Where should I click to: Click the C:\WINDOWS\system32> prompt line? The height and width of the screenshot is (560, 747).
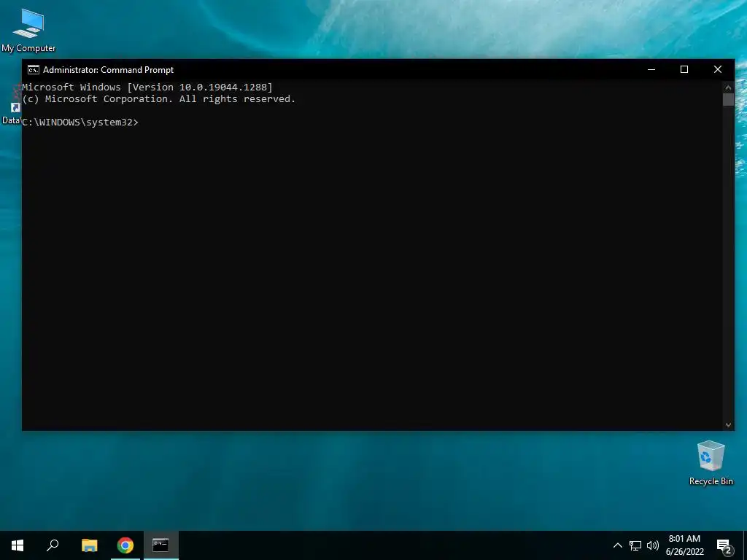(x=80, y=122)
